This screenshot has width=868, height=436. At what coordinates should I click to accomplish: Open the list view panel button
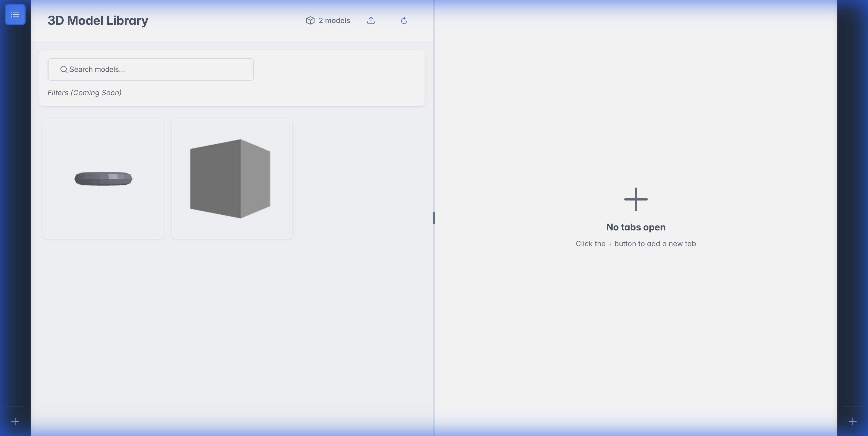pyautogui.click(x=15, y=14)
